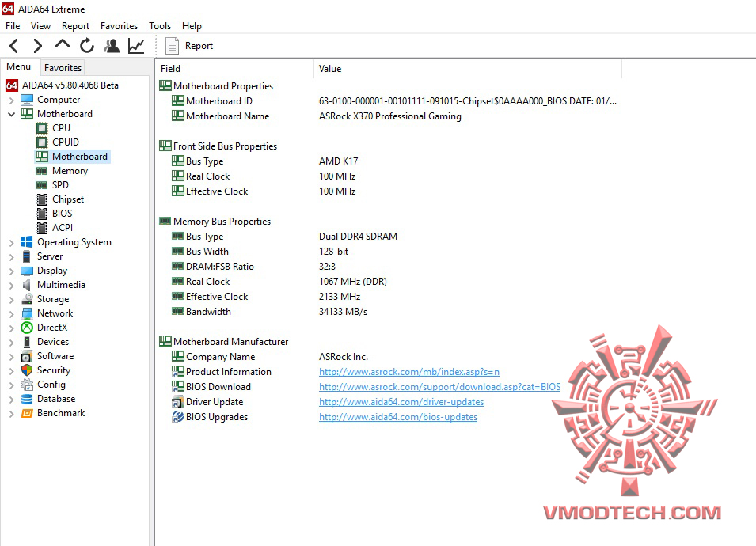756x546 pixels.
Task: Click the Back navigation arrow
Action: [13, 46]
